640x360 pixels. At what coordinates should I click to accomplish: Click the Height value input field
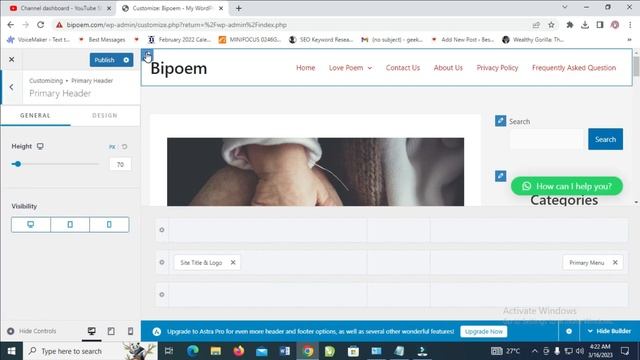tap(120, 164)
